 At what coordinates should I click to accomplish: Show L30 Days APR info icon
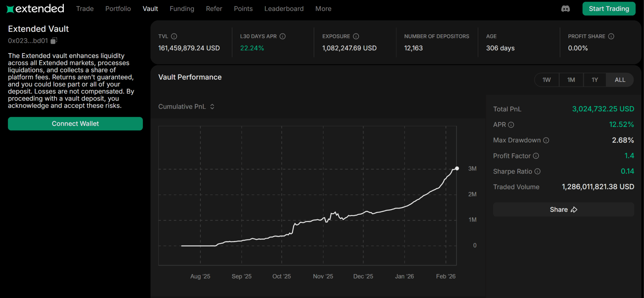282,36
